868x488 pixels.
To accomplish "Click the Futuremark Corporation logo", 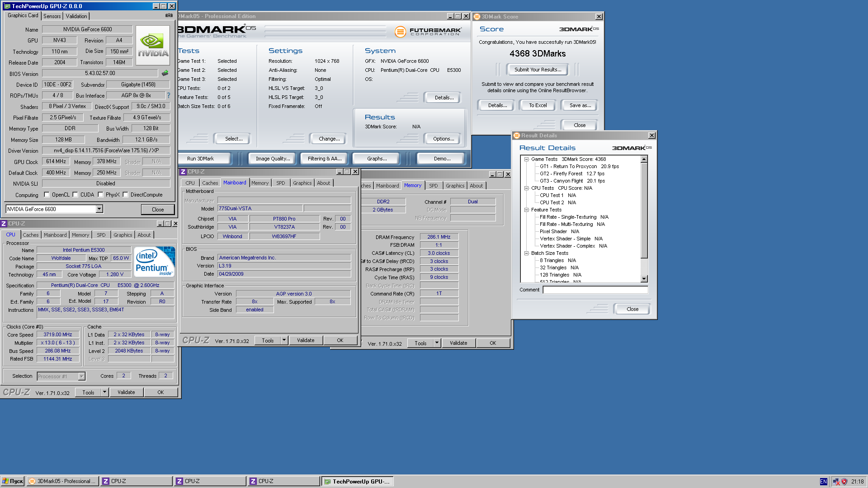I will (x=428, y=32).
